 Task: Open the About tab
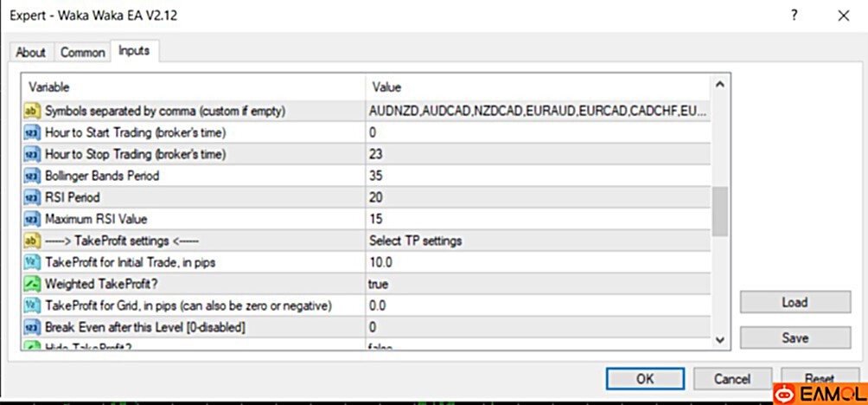click(30, 53)
